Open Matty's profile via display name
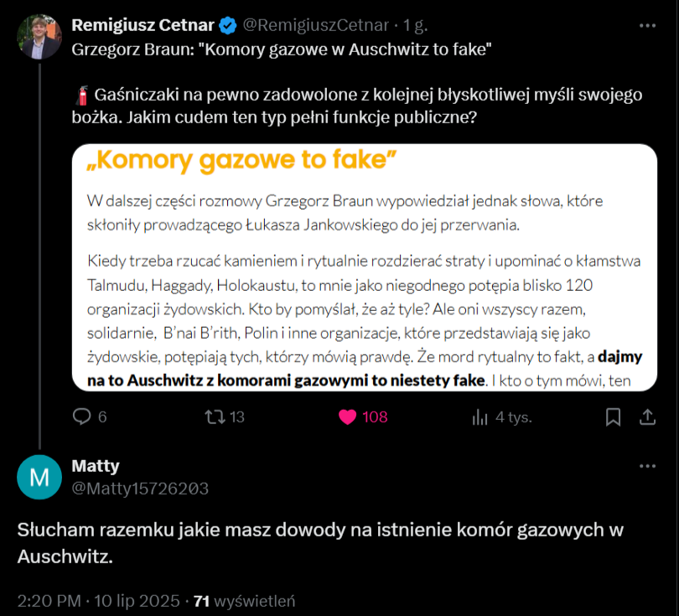 [96, 466]
